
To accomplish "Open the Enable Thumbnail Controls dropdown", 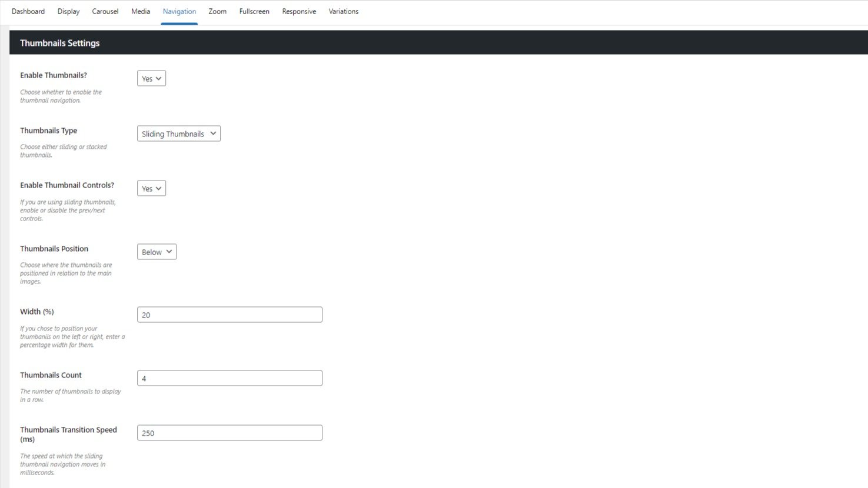I will click(x=151, y=188).
